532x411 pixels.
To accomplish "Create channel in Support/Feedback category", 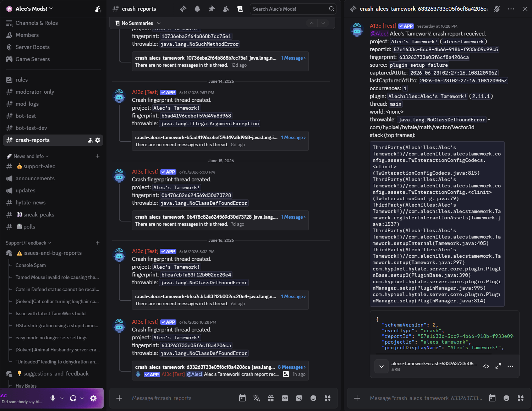I will [98, 243].
